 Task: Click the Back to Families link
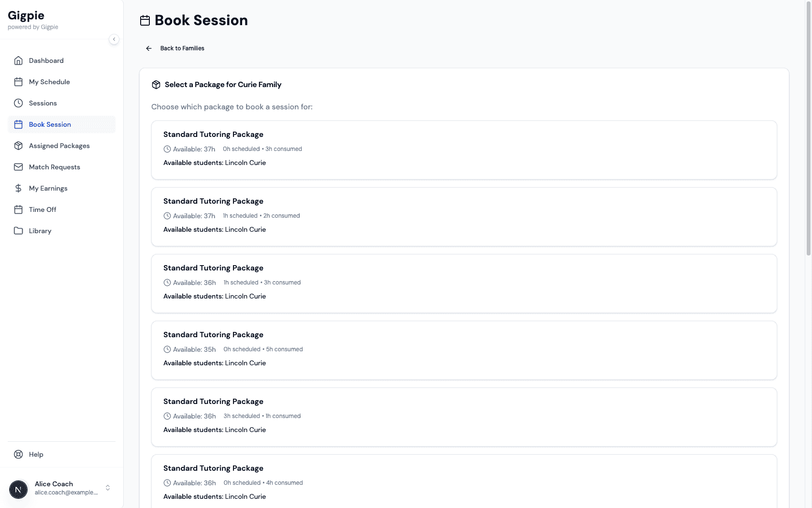tap(182, 48)
